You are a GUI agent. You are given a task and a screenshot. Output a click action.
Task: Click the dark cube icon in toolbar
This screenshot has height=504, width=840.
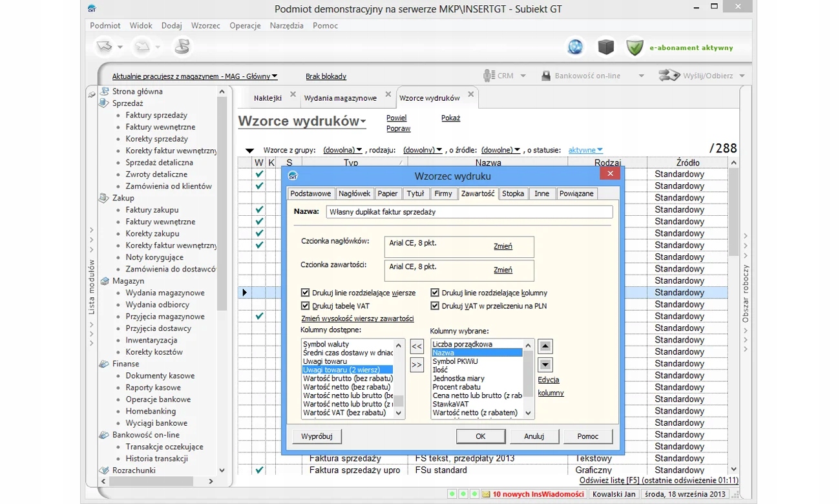pos(605,47)
